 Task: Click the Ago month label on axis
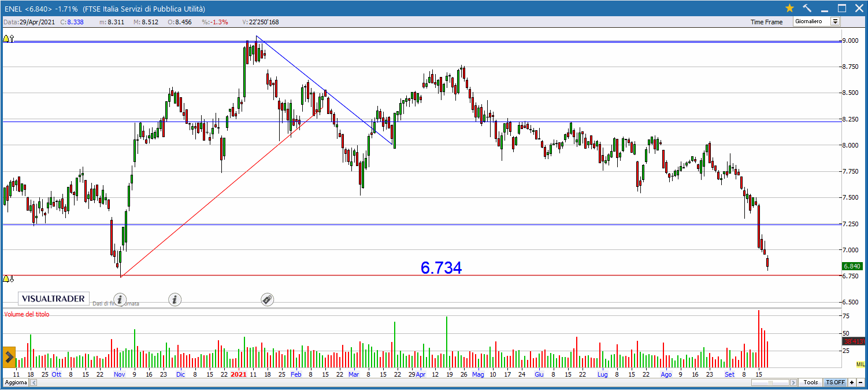point(666,374)
